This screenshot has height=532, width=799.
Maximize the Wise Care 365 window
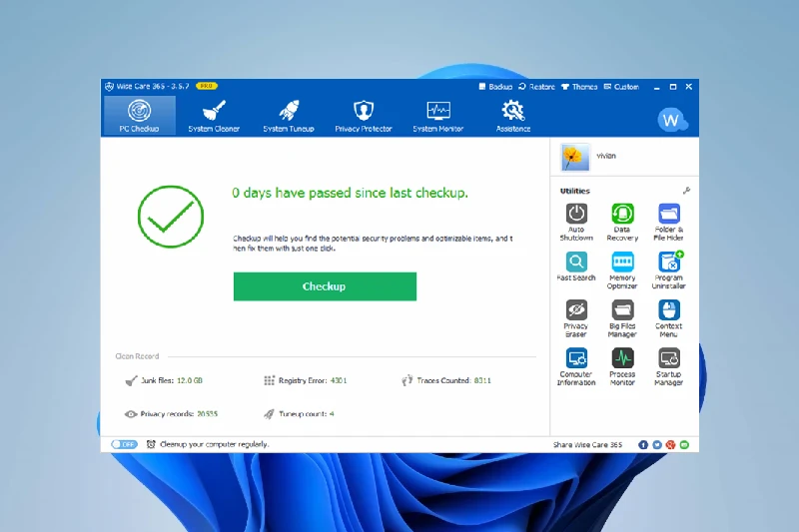(672, 87)
